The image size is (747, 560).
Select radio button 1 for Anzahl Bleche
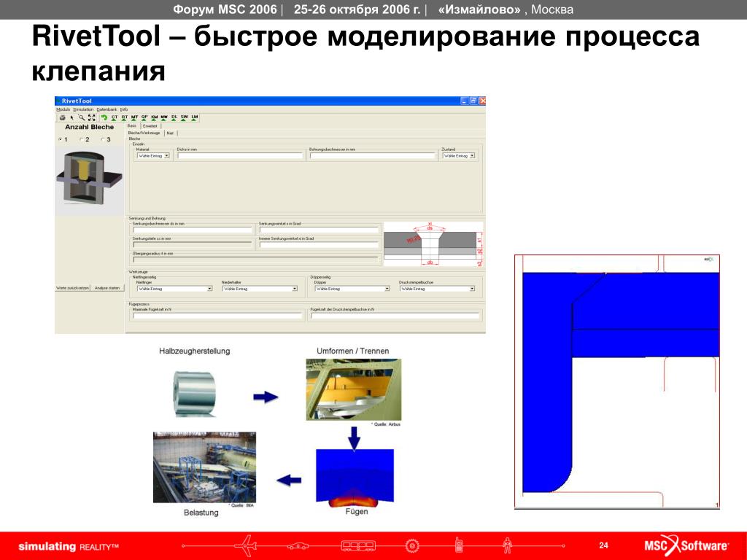[60, 139]
